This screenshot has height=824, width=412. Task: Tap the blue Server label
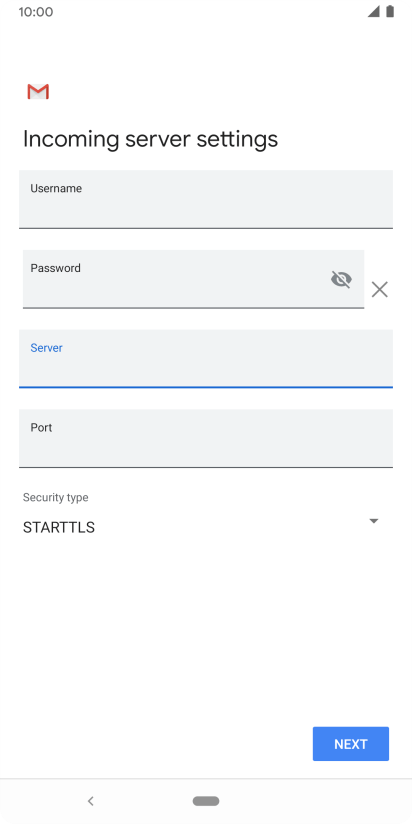(46, 348)
